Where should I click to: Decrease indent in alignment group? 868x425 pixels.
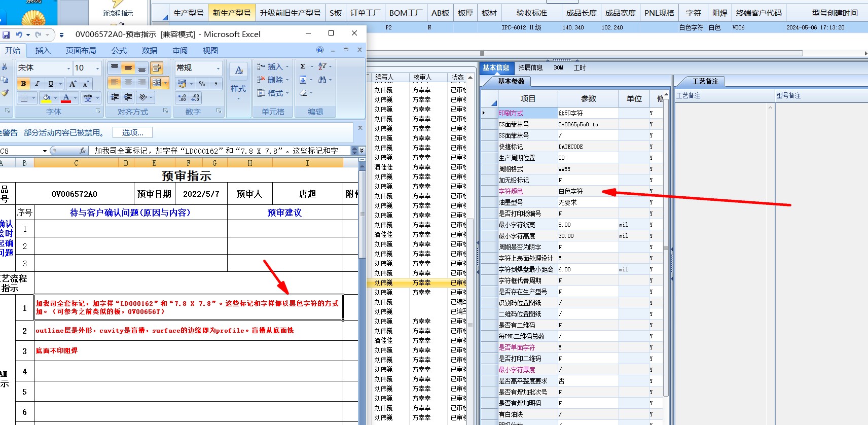115,97
